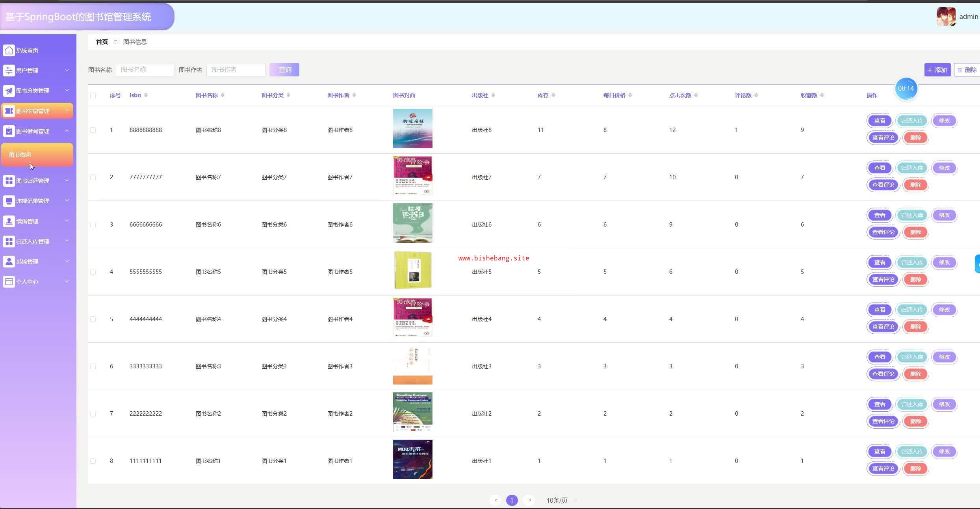Click the admin avatar picture
The width and height of the screenshot is (980, 509).
click(946, 17)
